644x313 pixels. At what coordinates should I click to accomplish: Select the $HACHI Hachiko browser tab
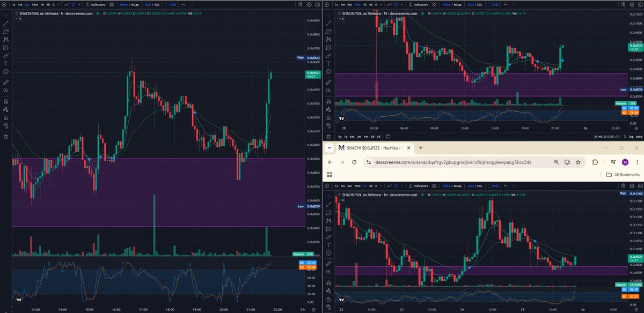(x=374, y=148)
